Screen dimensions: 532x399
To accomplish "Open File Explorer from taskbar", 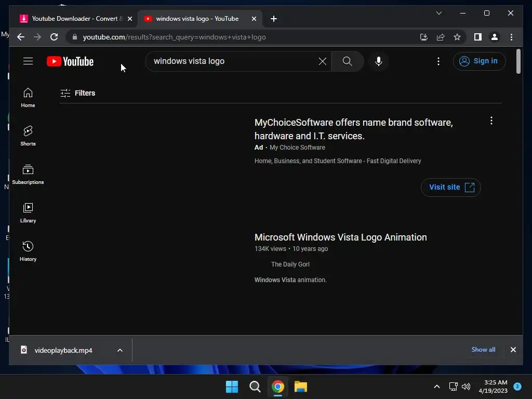I will click(x=301, y=387).
